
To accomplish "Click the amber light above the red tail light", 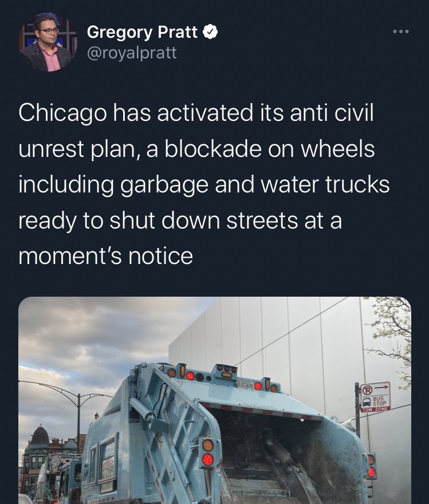I will [x=207, y=446].
